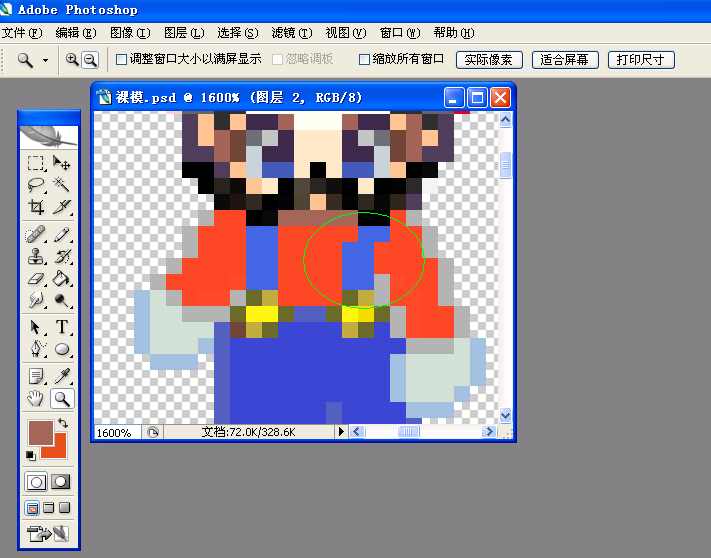Open the foreground color picker
This screenshot has width=711, height=558.
[41, 432]
